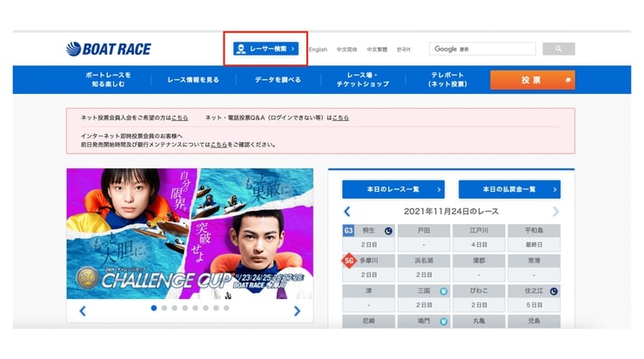Select the fourth carousel dot
Viewport: 644px width, 359px height.
(x=184, y=308)
